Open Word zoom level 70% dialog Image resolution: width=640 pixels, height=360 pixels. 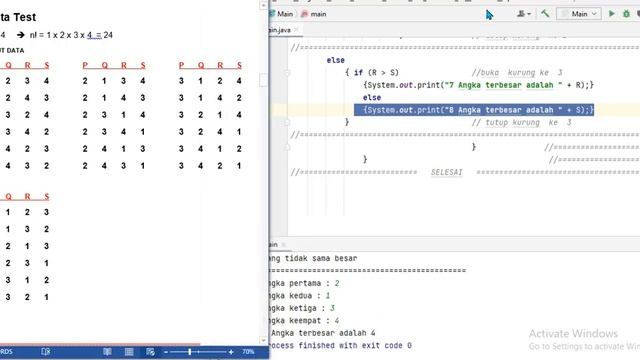[248, 352]
